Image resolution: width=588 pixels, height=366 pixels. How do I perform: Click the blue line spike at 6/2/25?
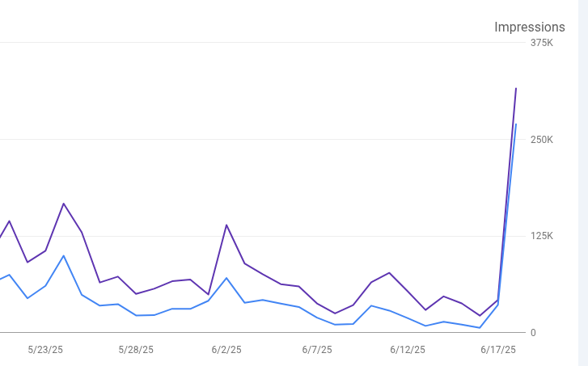click(226, 278)
